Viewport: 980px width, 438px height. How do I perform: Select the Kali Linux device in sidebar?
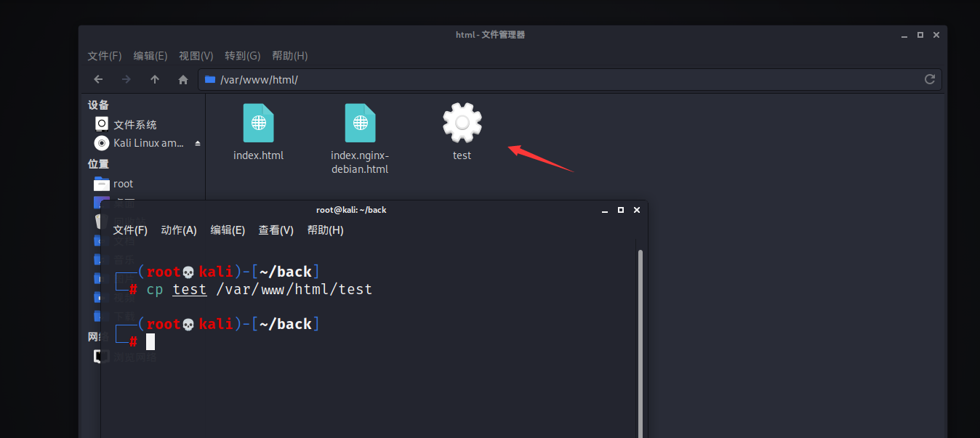point(148,143)
